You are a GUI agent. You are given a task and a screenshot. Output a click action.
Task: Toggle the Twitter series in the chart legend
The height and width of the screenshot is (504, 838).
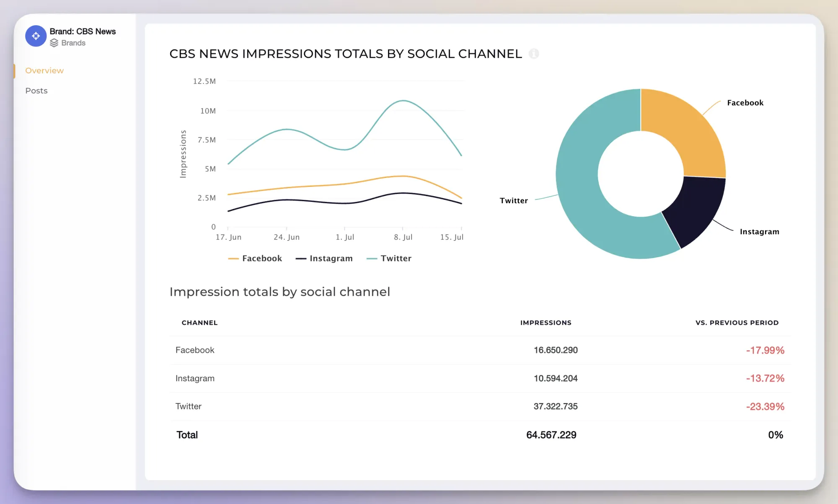point(389,258)
